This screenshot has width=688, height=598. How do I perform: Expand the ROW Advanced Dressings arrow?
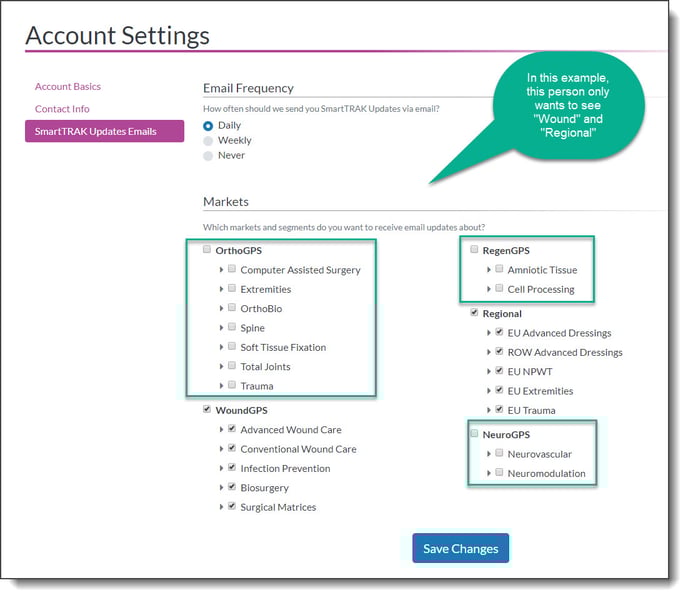489,352
